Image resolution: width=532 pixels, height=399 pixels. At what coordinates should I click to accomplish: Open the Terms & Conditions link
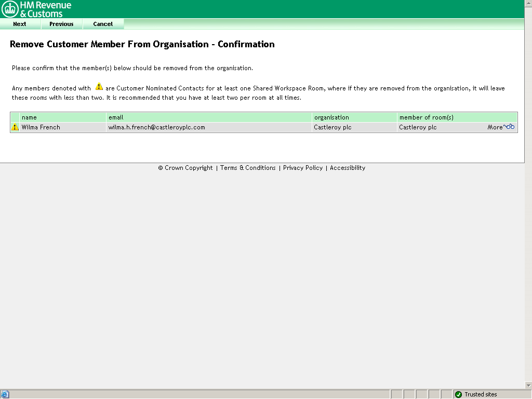click(248, 168)
